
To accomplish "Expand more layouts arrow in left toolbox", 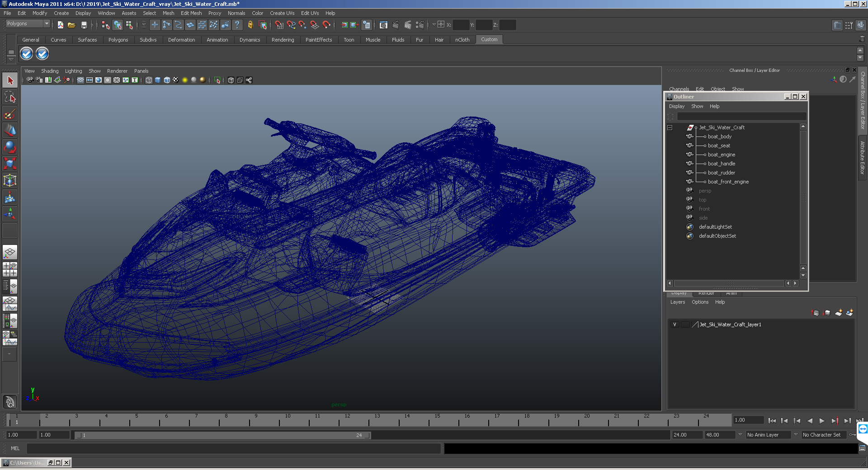I will 9,354.
